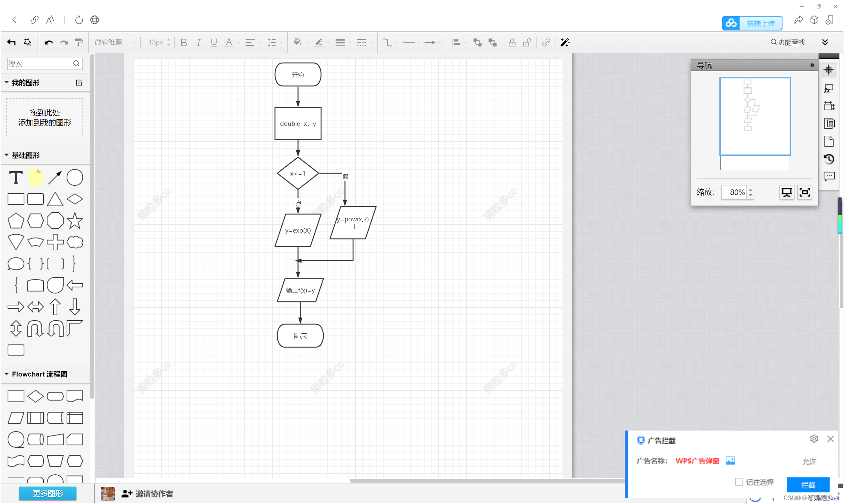
Task: Select the flowchart decision diamond
Action: point(35,396)
